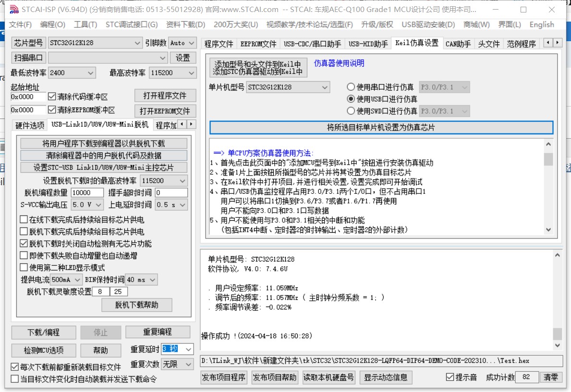Click the 下载/编程 button
The image size is (571, 392).
[x=44, y=333]
